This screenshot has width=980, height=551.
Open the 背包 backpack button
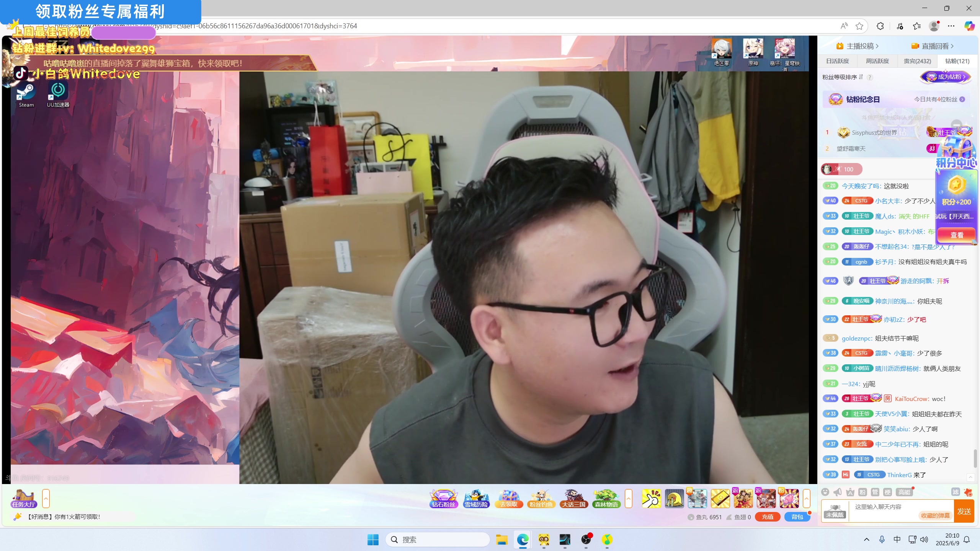click(797, 517)
